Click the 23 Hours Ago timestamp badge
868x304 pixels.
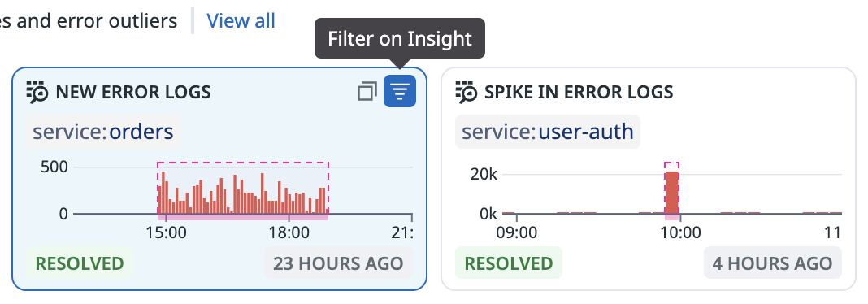[338, 263]
